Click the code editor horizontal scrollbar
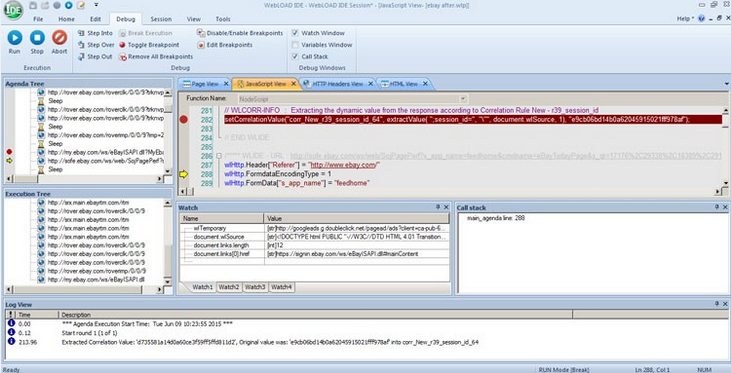 coord(450,192)
